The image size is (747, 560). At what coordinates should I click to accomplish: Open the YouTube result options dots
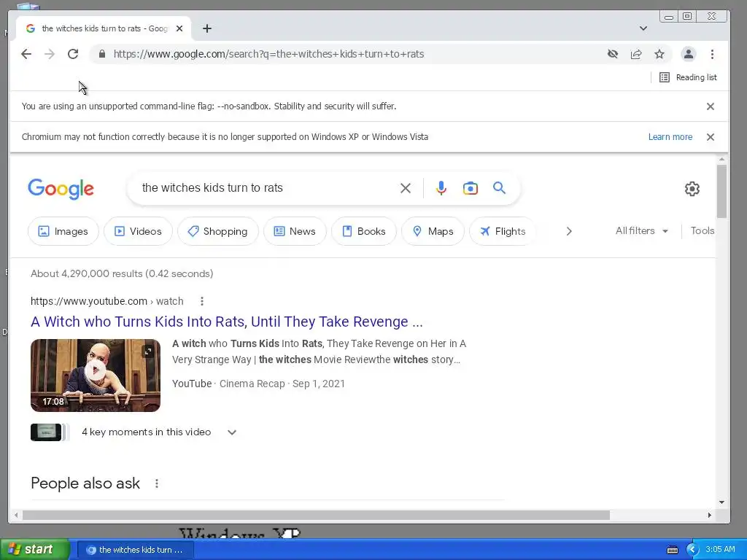click(x=202, y=301)
